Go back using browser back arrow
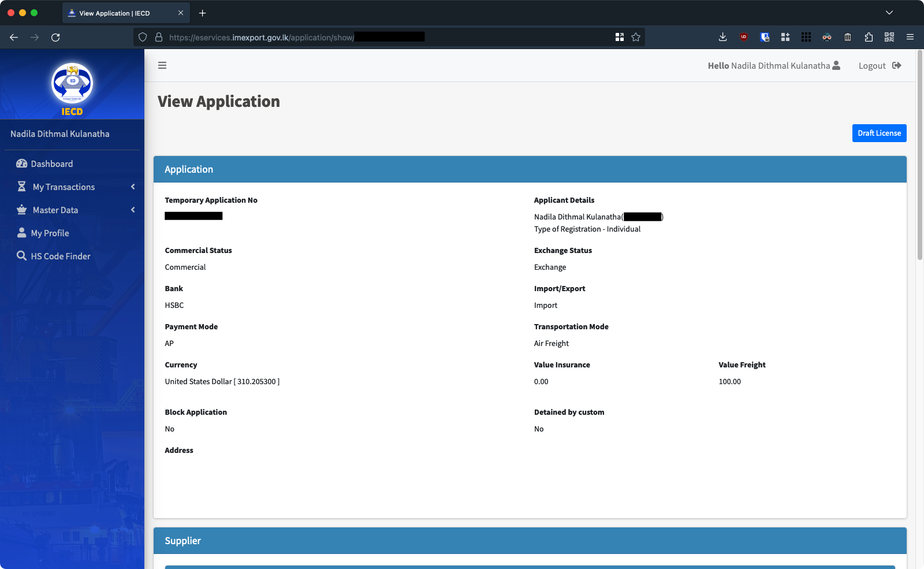The height and width of the screenshot is (569, 924). (14, 38)
